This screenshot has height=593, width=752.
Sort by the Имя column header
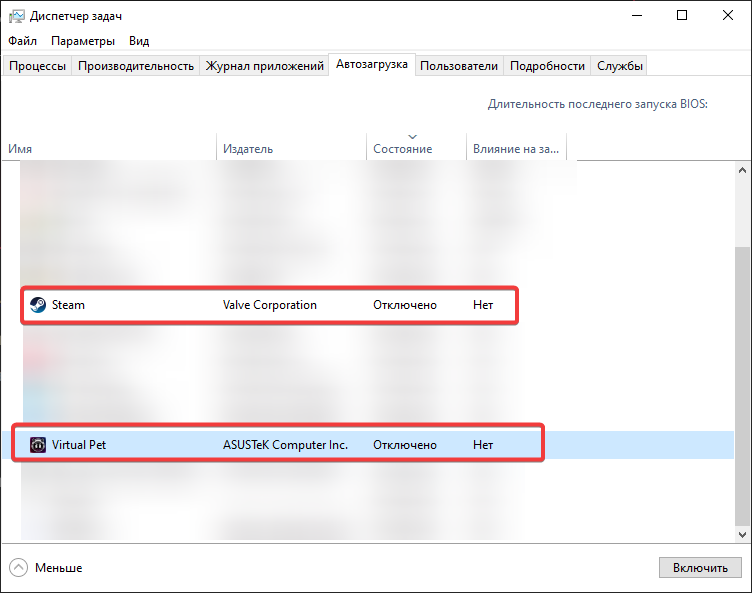coord(110,148)
